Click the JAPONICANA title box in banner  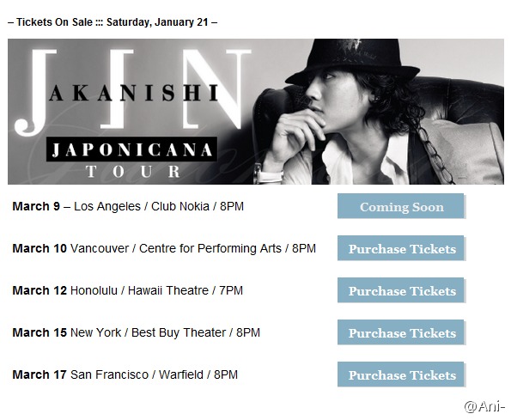pyautogui.click(x=131, y=149)
